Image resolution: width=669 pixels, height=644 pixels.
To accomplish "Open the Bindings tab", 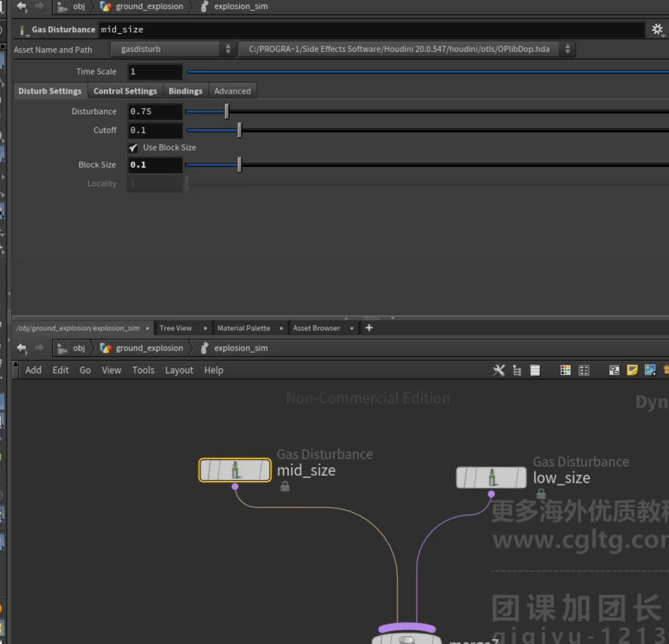I will (185, 91).
